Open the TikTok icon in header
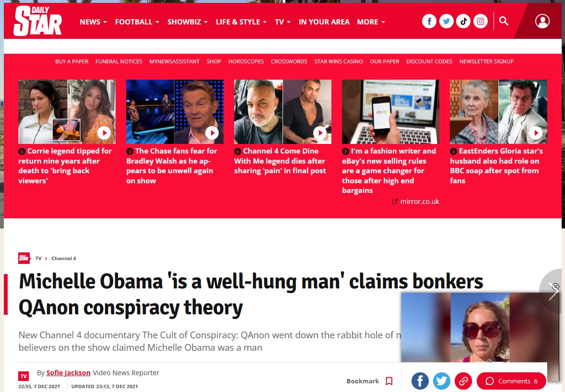This screenshot has width=565, height=392. coord(463,21)
